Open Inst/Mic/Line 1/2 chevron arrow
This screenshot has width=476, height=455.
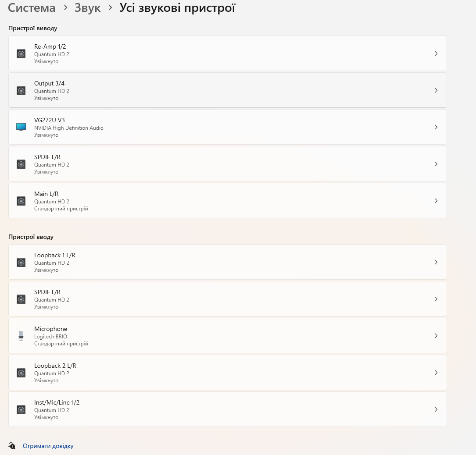point(436,409)
